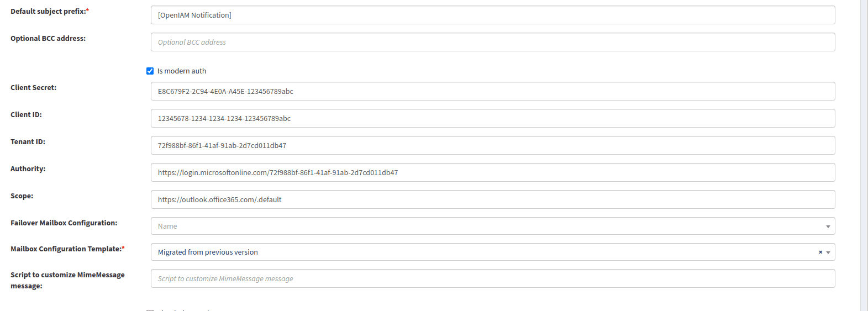Click the Script to customize MimeMessage field

(x=493, y=278)
